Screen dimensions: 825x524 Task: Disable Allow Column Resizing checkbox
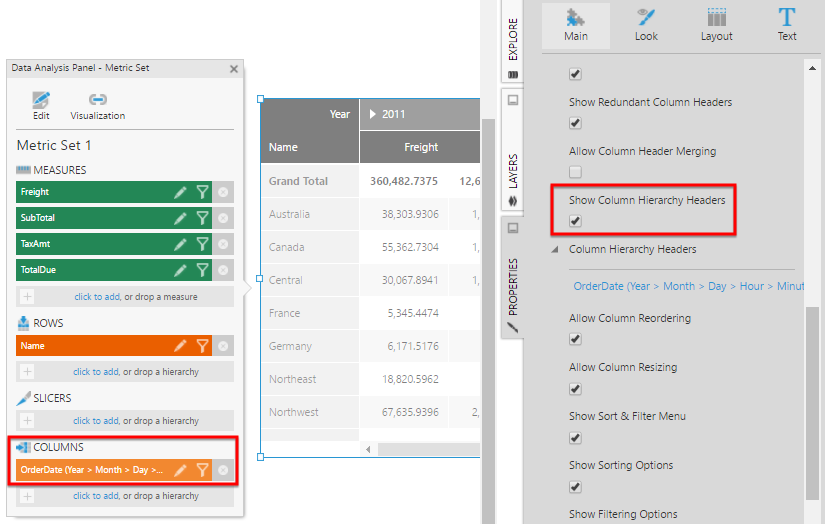(x=575, y=388)
